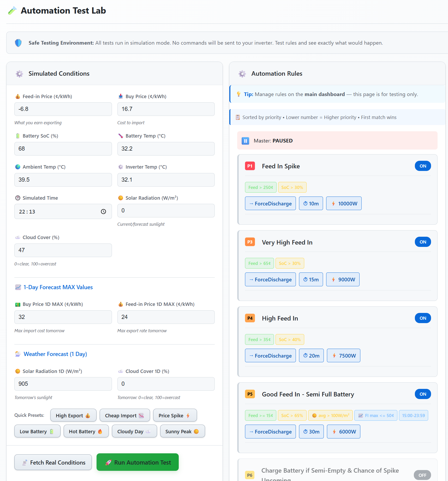
Task: Switch off the High Feed In rule
Action: tap(423, 318)
